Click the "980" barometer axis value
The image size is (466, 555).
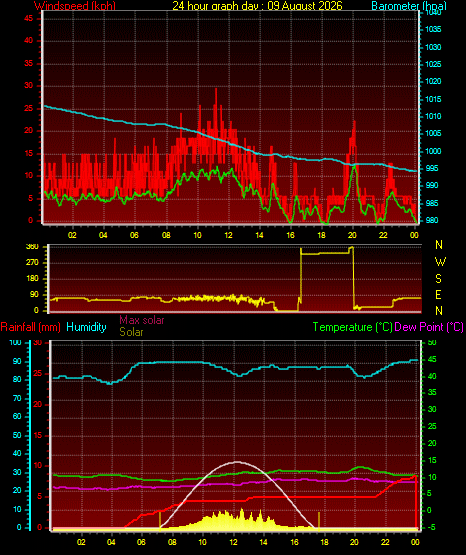(x=431, y=220)
